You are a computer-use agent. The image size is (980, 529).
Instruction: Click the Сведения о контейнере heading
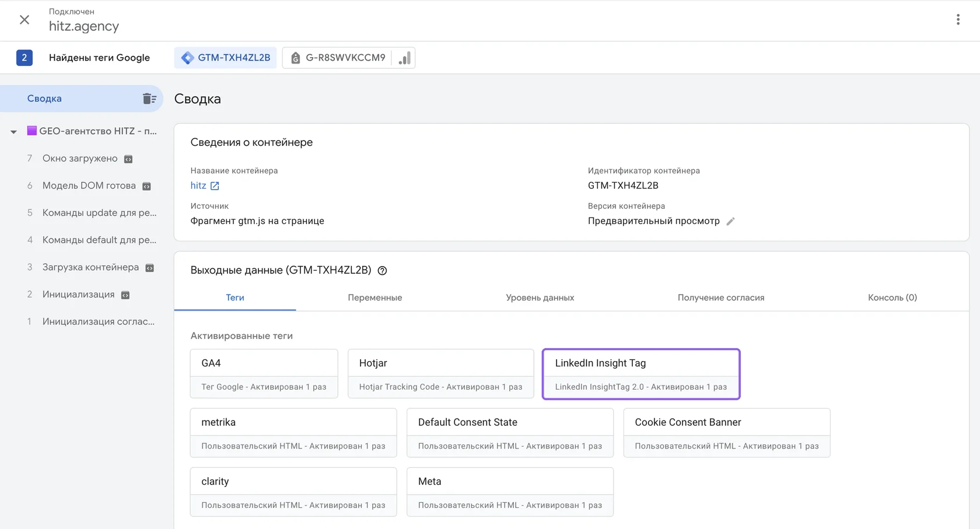point(251,142)
